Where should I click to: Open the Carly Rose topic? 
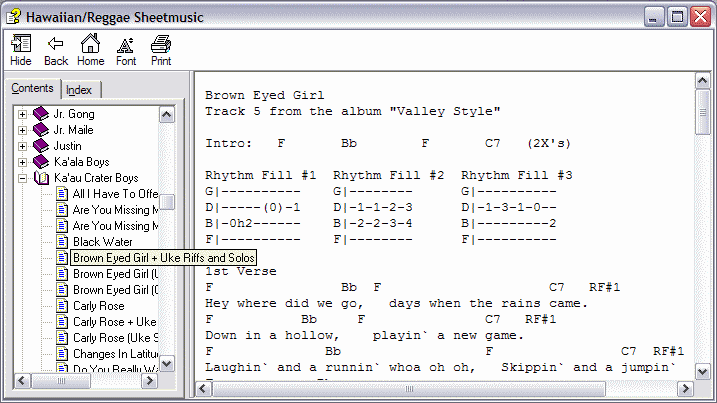tap(99, 306)
